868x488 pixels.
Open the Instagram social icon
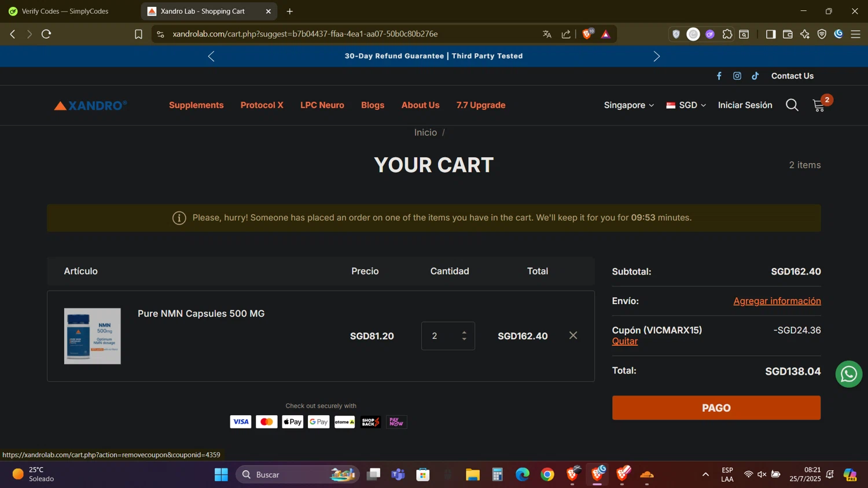tap(737, 76)
